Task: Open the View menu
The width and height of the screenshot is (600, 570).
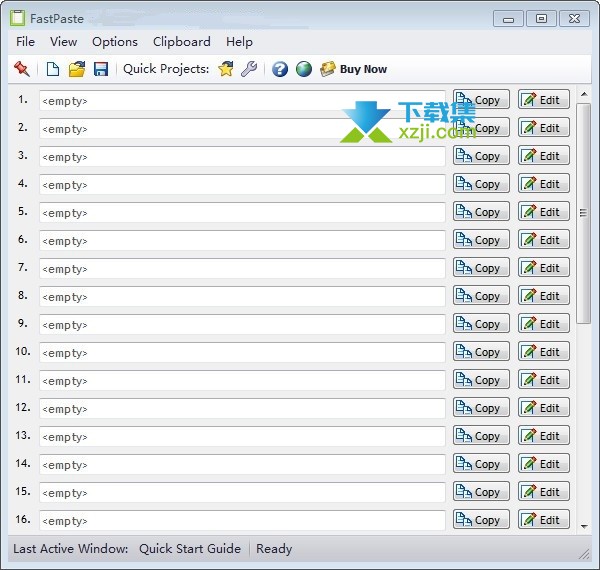Action: (x=64, y=42)
